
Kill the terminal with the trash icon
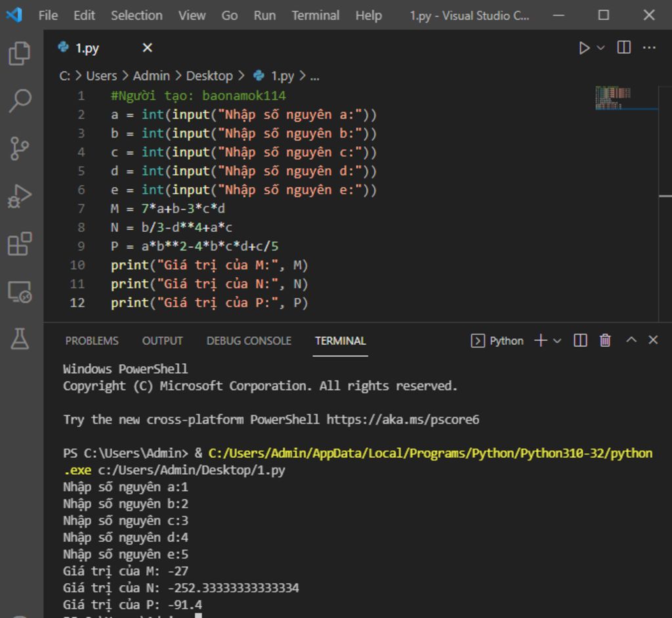tap(605, 340)
